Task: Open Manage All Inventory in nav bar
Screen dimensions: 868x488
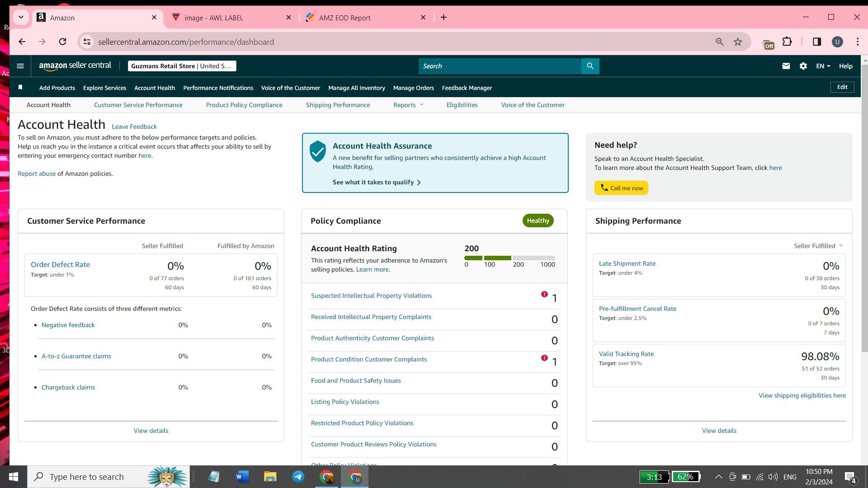Action: [357, 88]
